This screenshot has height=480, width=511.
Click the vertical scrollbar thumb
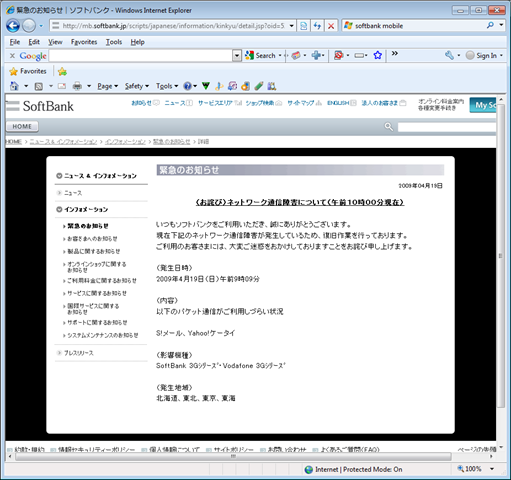pyautogui.click(x=500, y=256)
